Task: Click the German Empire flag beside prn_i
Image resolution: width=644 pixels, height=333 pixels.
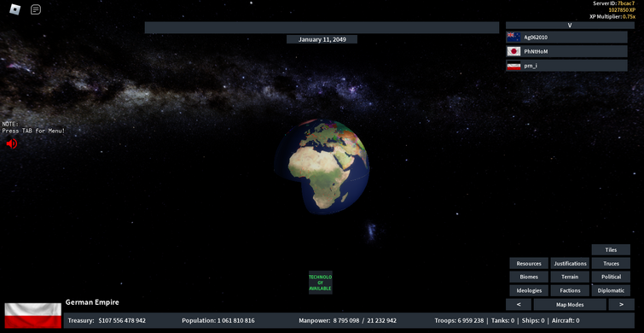Action: coord(513,66)
